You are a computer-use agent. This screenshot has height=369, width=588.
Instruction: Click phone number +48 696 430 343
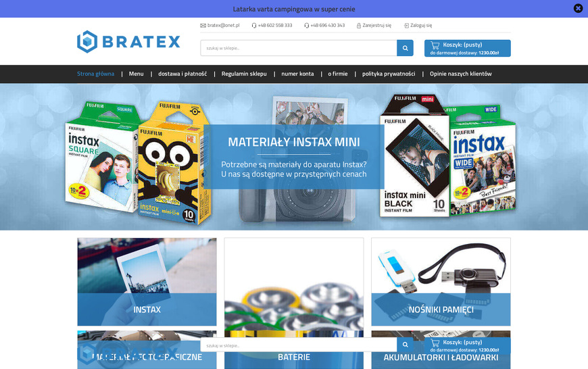click(x=327, y=26)
